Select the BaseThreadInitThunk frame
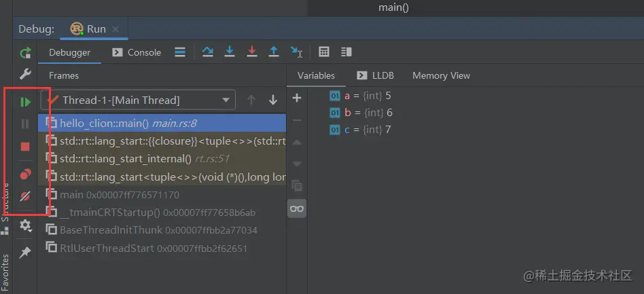 tap(162, 230)
